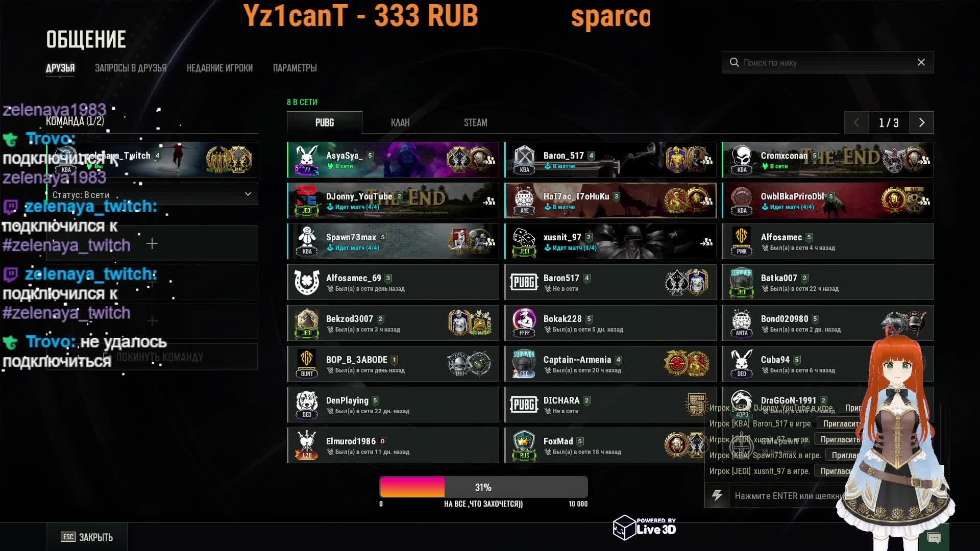Click the invite-to-team icon on Cromxconan card

[924, 160]
